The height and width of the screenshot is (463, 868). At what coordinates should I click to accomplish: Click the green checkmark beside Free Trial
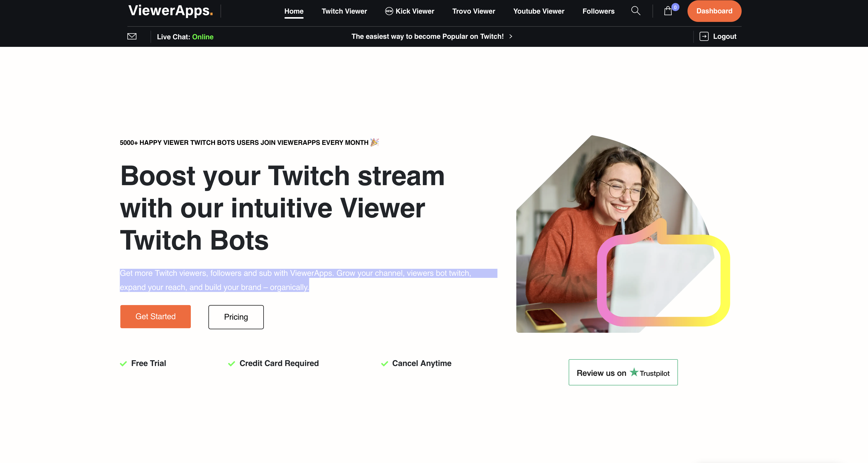tap(123, 363)
